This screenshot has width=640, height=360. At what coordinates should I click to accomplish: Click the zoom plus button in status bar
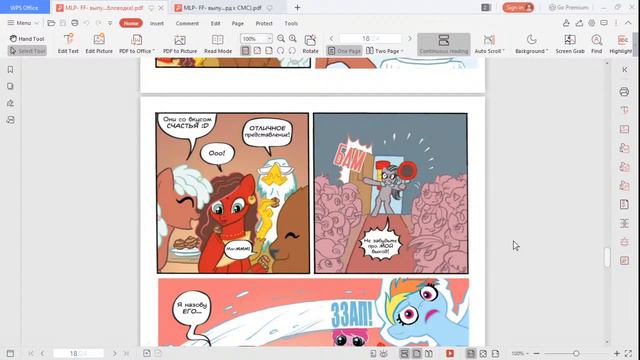[x=617, y=353]
